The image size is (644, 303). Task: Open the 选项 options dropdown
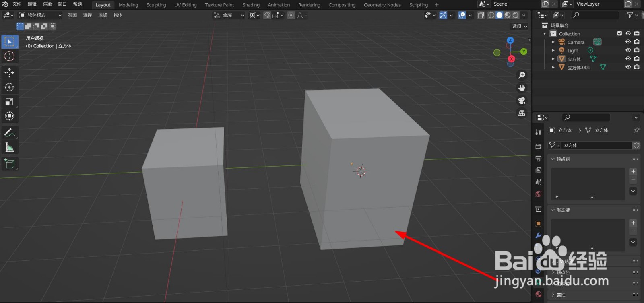coord(520,26)
